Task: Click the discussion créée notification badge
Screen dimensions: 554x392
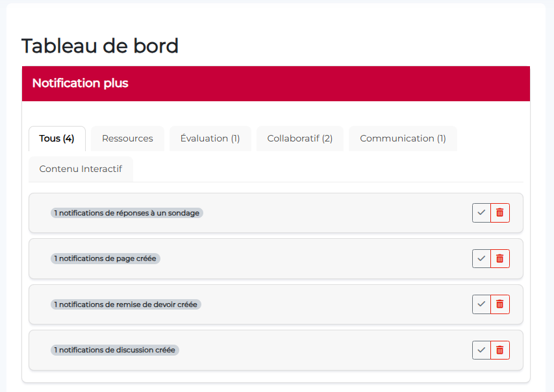Action: point(114,350)
